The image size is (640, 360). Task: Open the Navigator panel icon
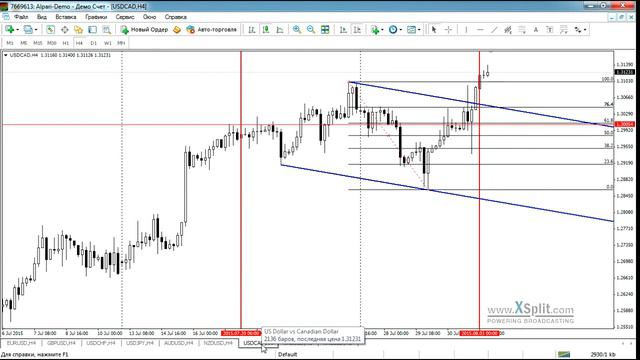pos(78,29)
